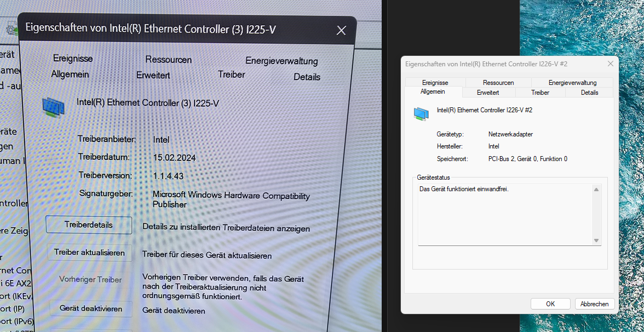Click Details zu installierten Treiberdateien anzeigen text

pyautogui.click(x=226, y=227)
